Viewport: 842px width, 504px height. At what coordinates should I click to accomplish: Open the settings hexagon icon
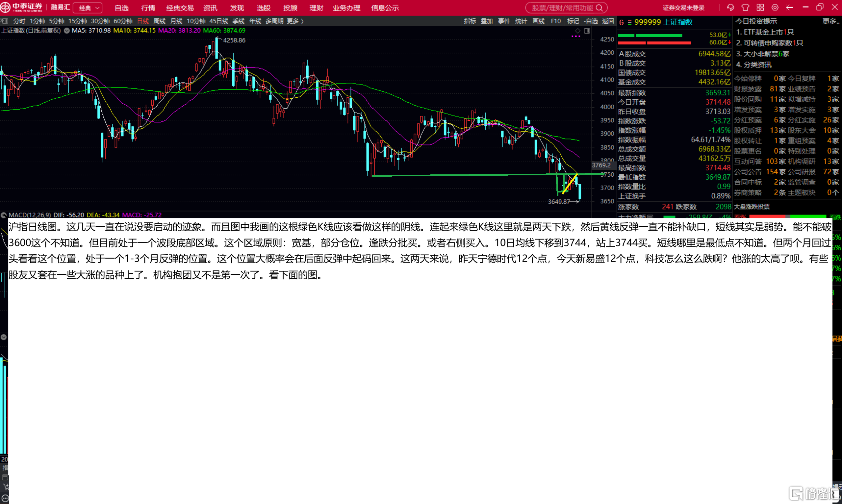[775, 8]
